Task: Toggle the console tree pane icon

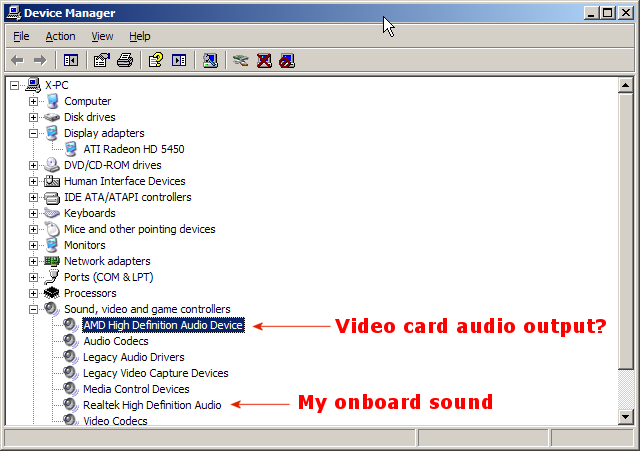Action: point(71,60)
